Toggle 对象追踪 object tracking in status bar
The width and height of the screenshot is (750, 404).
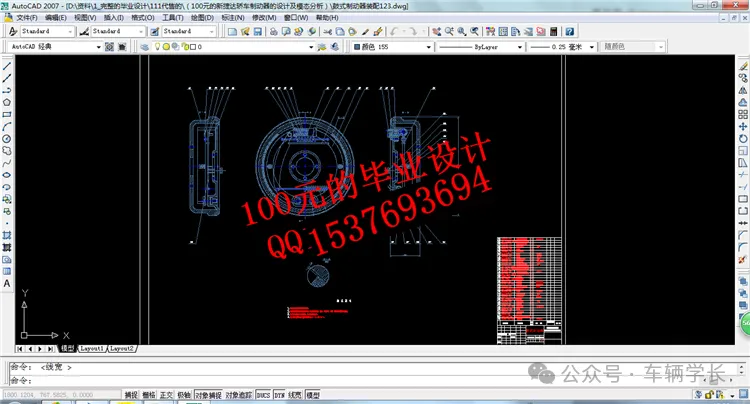tap(239, 395)
